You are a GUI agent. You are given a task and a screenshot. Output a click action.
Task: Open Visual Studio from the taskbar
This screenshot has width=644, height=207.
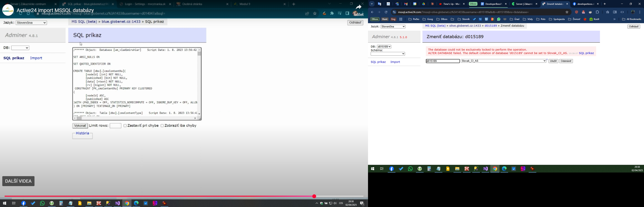coord(485,169)
